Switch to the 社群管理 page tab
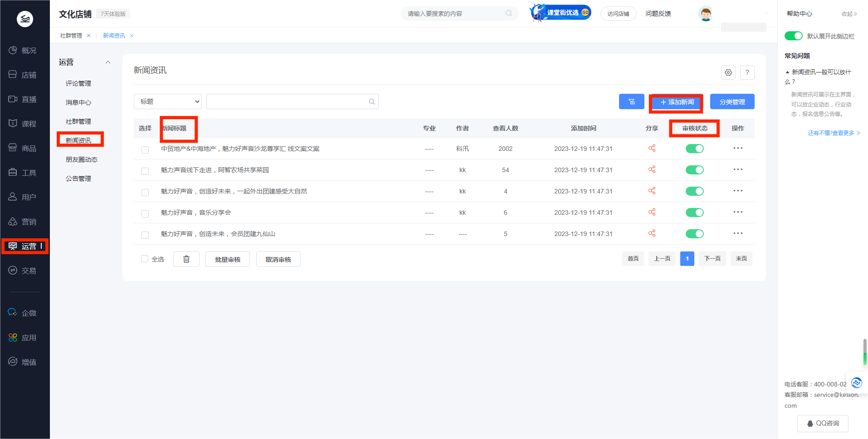868x439 pixels. (x=71, y=35)
